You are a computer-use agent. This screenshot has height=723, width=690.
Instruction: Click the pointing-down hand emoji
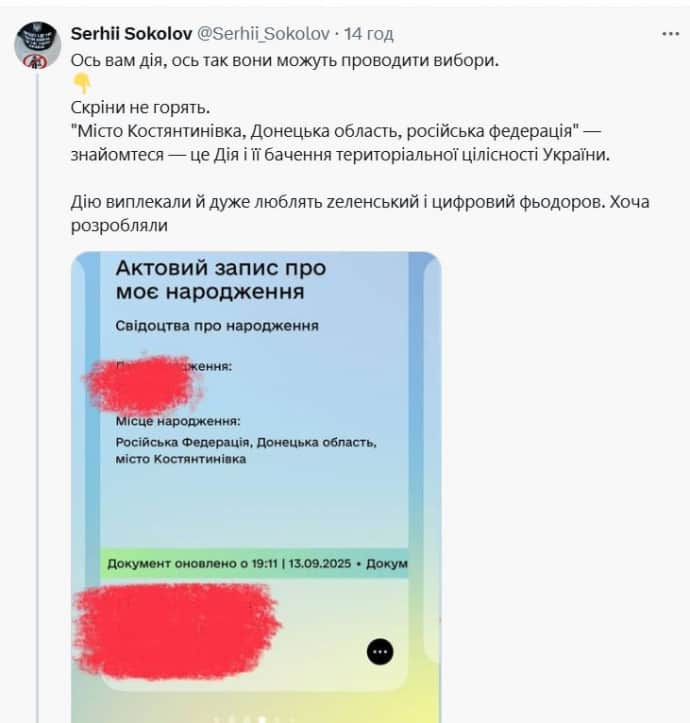tap(82, 83)
